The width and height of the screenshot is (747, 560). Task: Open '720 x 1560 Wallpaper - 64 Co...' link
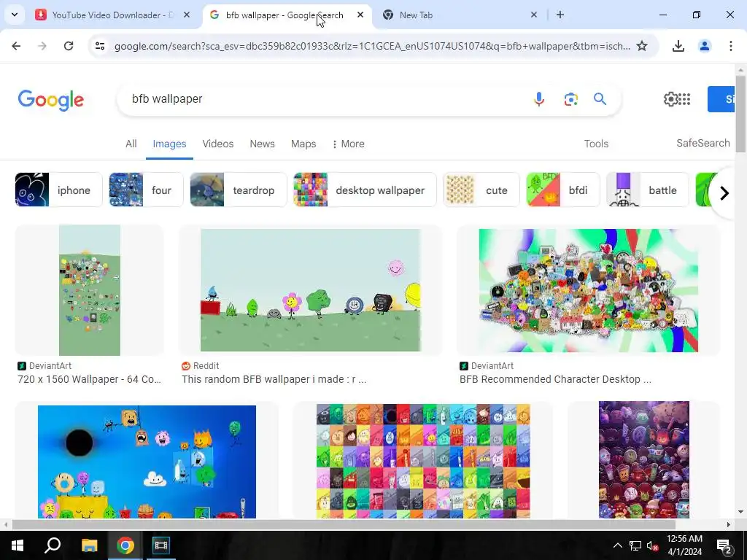(x=89, y=379)
